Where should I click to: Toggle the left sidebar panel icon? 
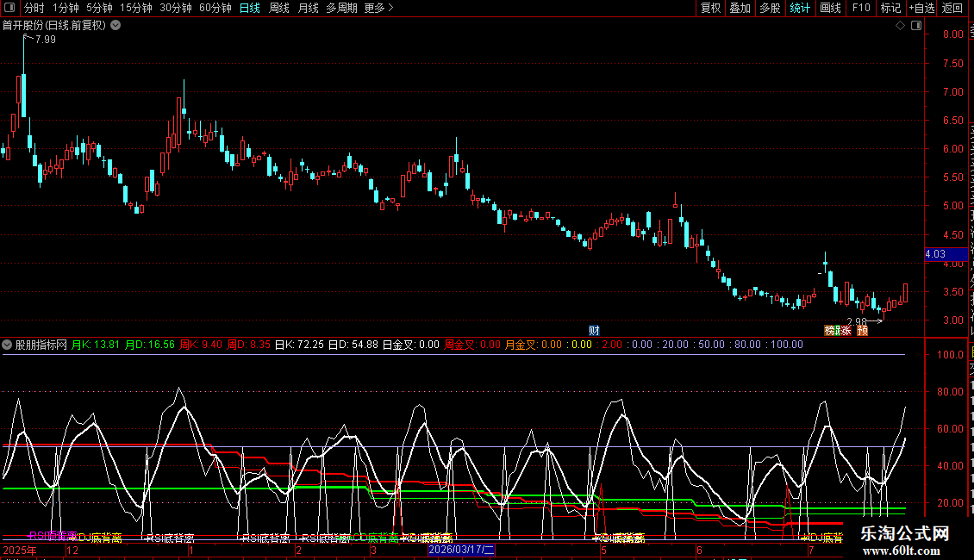click(9, 8)
